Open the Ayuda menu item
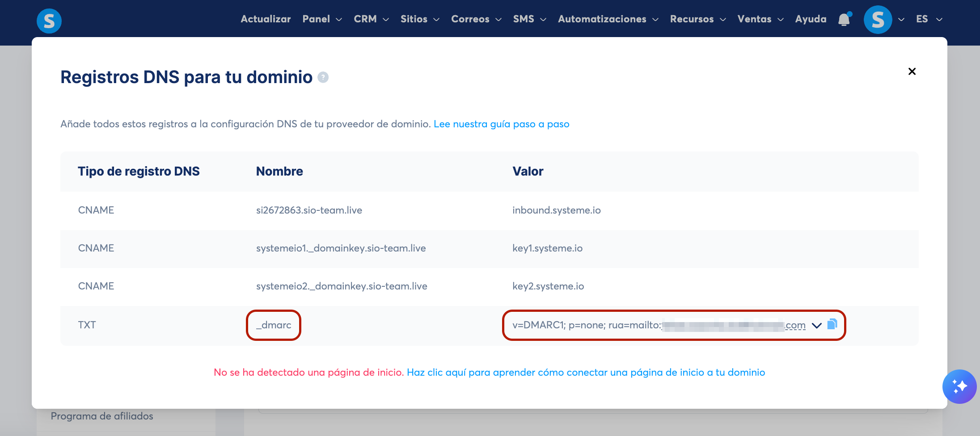The height and width of the screenshot is (436, 980). point(811,19)
